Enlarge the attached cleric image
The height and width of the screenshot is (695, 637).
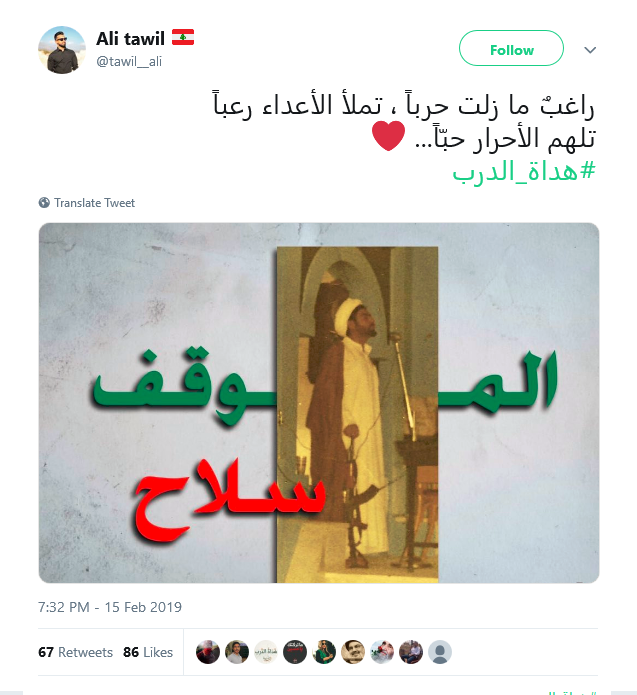coord(319,403)
